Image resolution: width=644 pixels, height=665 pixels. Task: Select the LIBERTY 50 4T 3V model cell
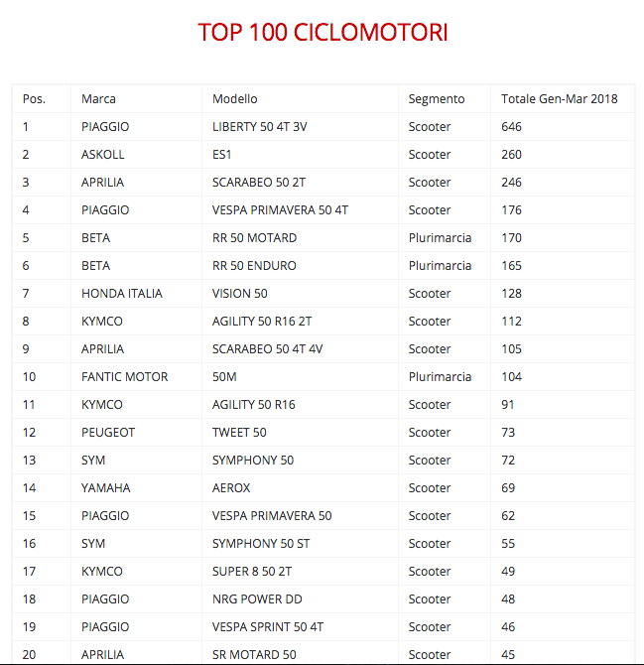click(x=260, y=127)
